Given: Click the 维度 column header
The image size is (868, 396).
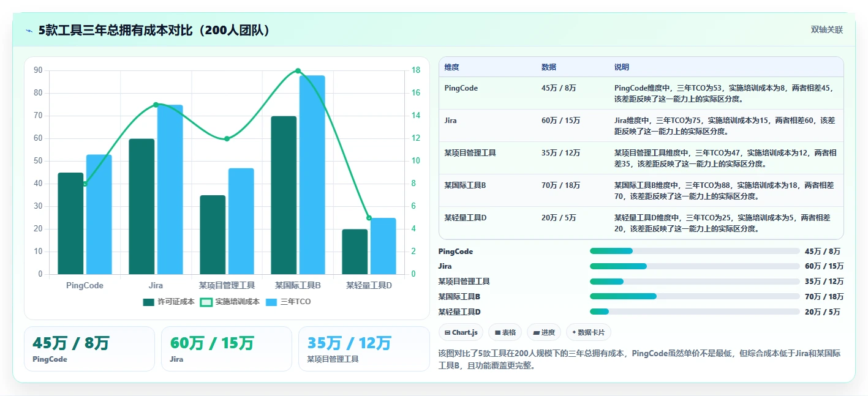Looking at the screenshot, I should (x=452, y=67).
